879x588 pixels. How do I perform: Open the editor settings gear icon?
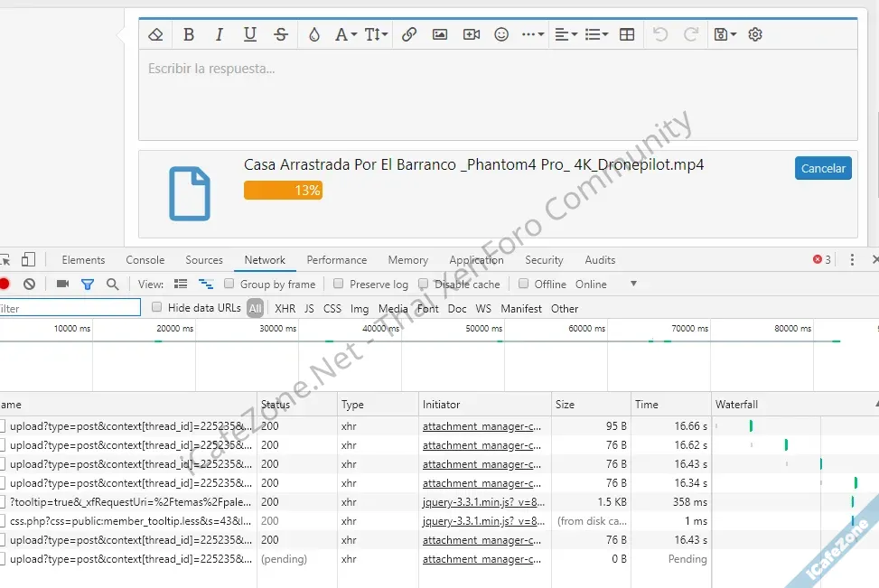[756, 34]
